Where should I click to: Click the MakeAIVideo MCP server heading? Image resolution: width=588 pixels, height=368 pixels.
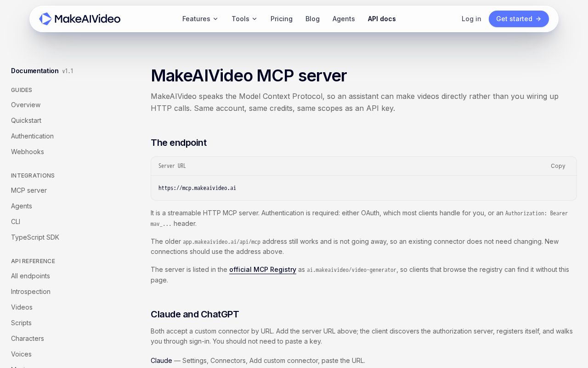coord(249,75)
